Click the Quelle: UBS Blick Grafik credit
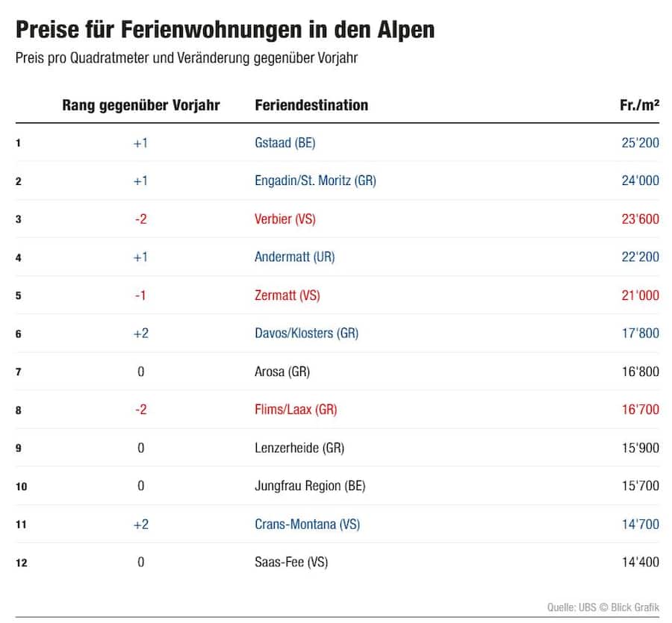The image size is (672, 623). [x=603, y=607]
